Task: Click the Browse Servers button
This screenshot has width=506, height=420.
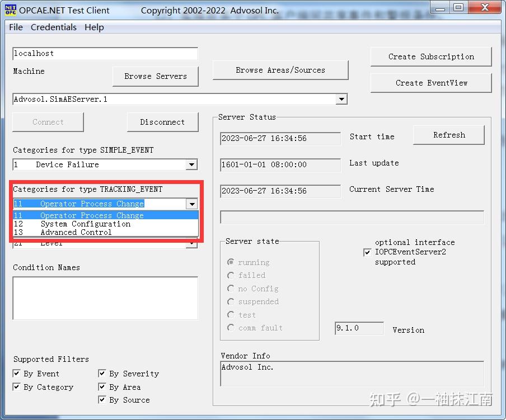Action: tap(155, 77)
